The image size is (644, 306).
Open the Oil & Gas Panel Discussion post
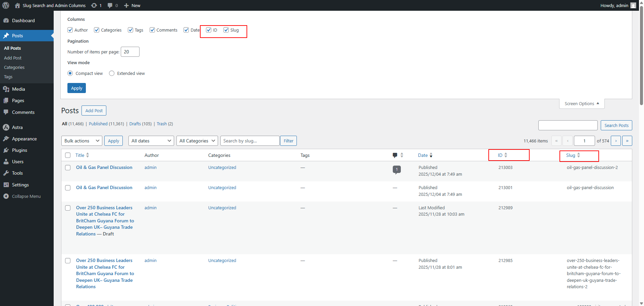104,167
